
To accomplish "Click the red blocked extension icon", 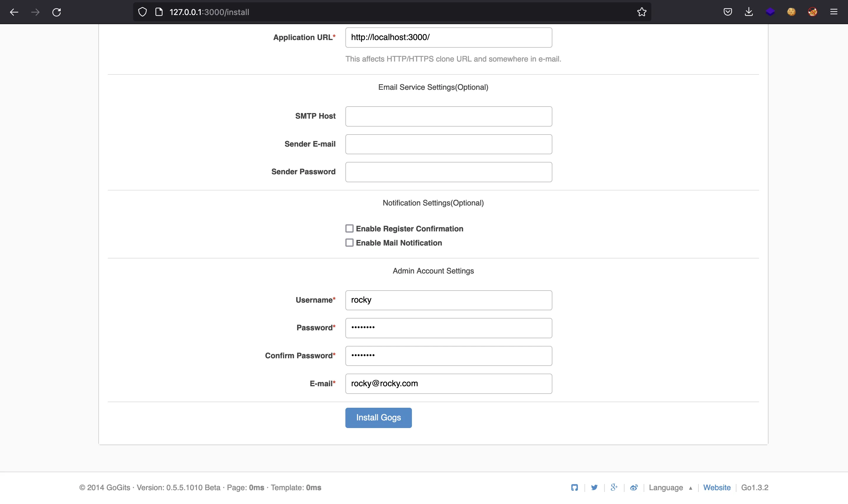I will [x=813, y=12].
